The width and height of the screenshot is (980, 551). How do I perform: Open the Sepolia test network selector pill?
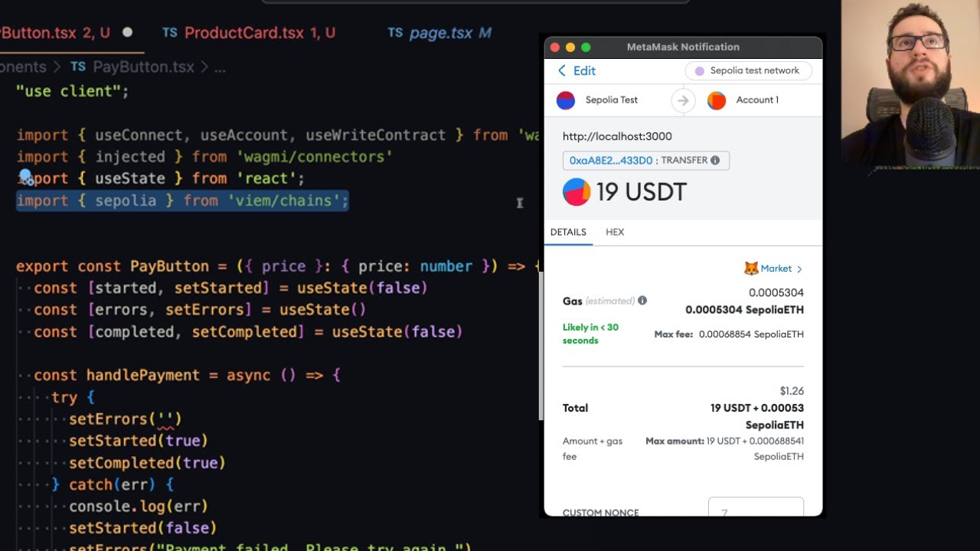point(748,70)
